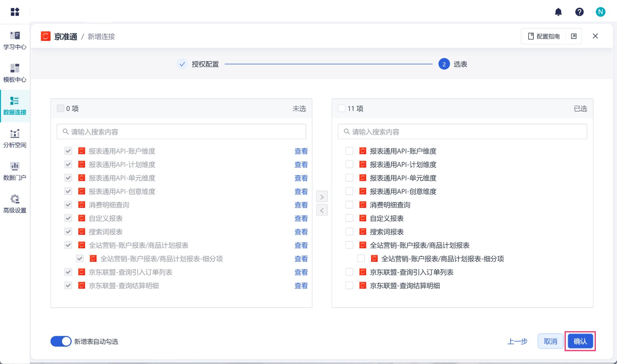Open the app grid menu icon

click(15, 12)
